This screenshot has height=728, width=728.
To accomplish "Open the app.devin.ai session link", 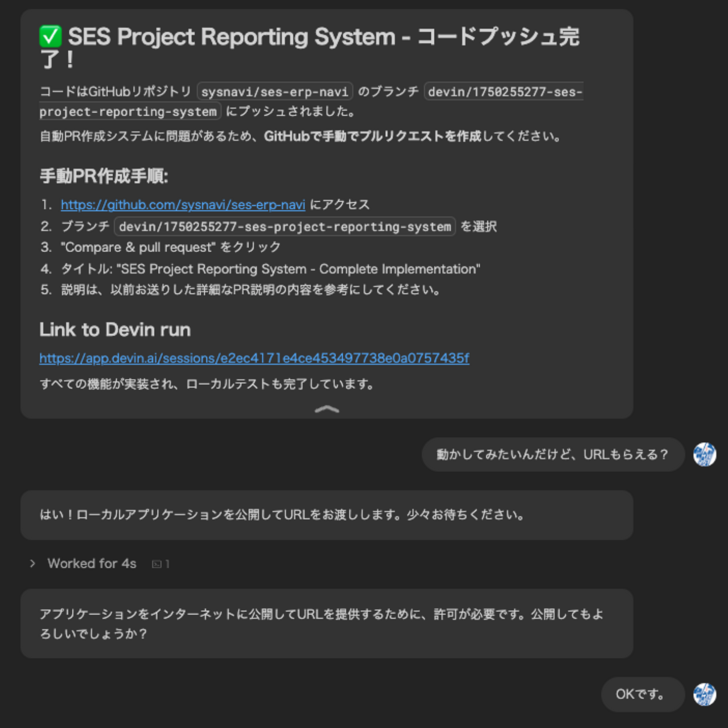I will click(x=254, y=358).
